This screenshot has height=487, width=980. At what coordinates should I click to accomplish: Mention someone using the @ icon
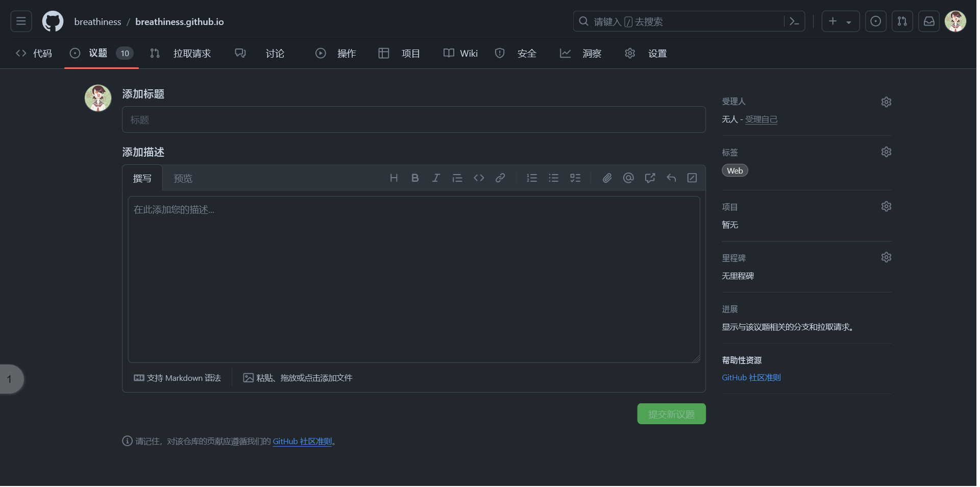coord(628,178)
